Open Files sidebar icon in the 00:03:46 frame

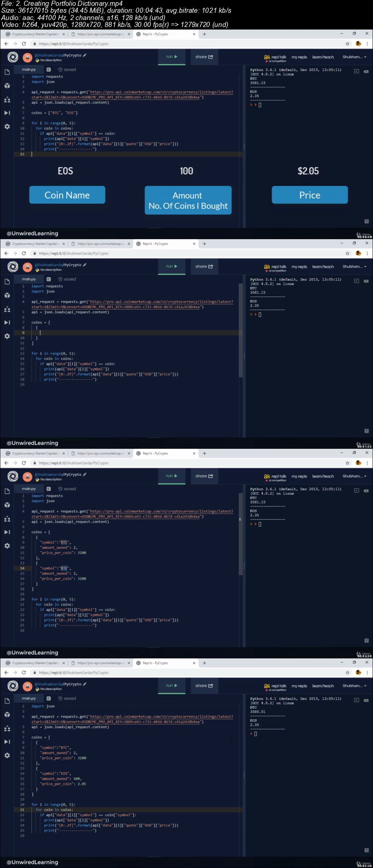[x=7, y=701]
